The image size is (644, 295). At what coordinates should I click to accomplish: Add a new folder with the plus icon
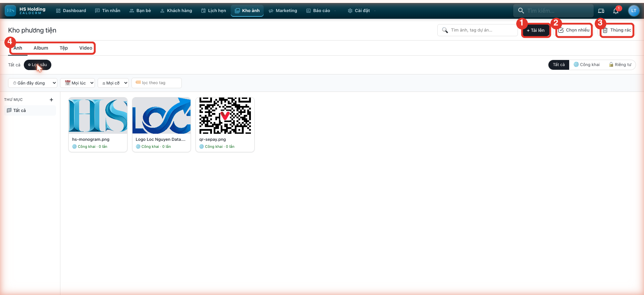[x=51, y=100]
